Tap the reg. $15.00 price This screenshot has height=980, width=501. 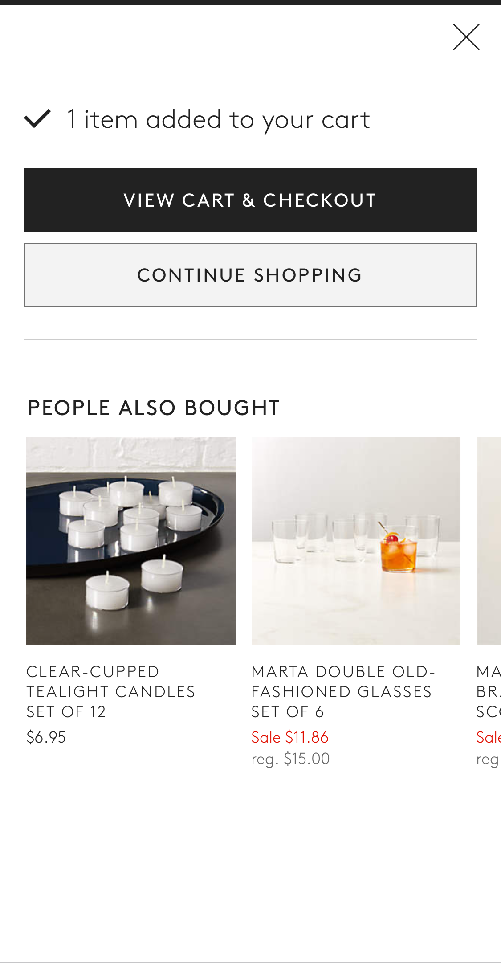(290, 759)
